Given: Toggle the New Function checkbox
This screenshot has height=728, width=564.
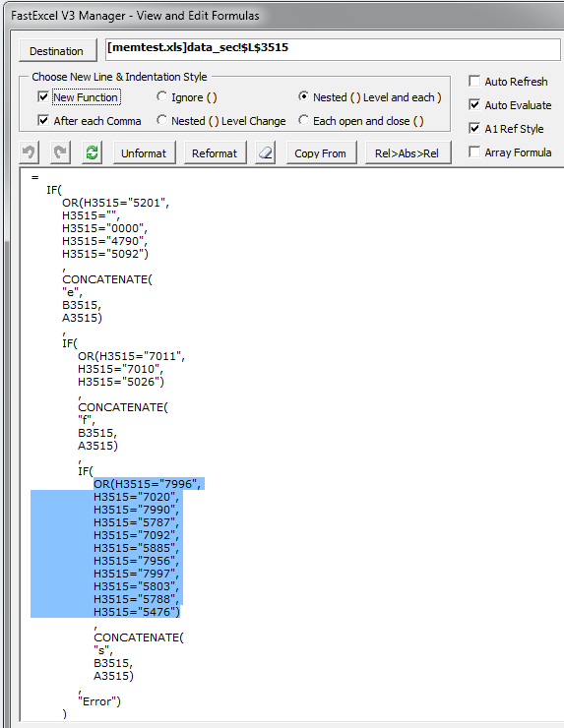Looking at the screenshot, I should coord(43,97).
